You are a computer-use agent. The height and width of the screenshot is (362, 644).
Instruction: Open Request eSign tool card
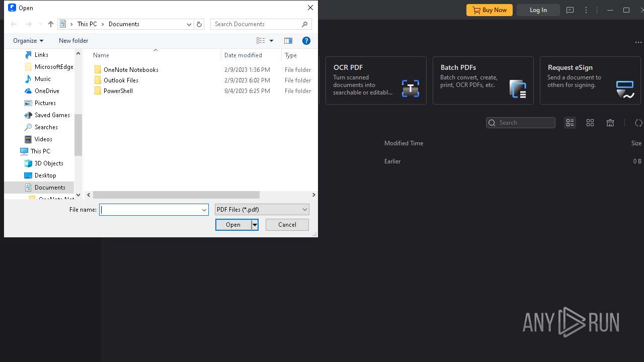click(590, 80)
